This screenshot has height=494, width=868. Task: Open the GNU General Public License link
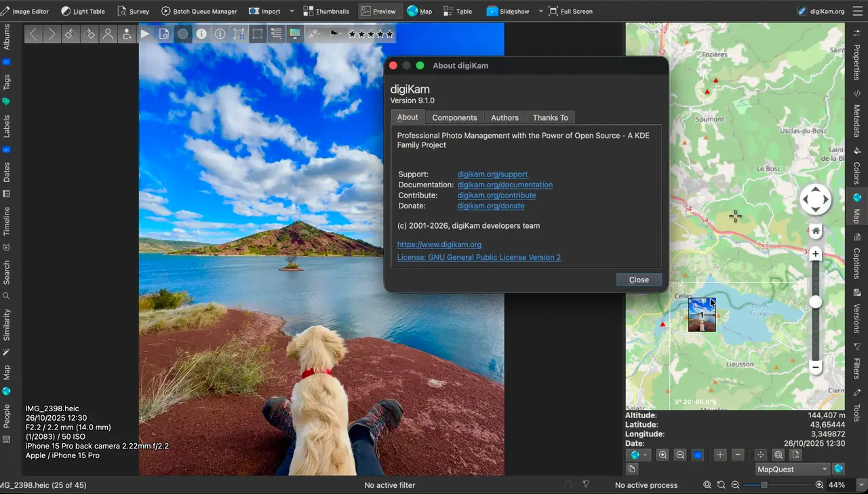coord(479,257)
